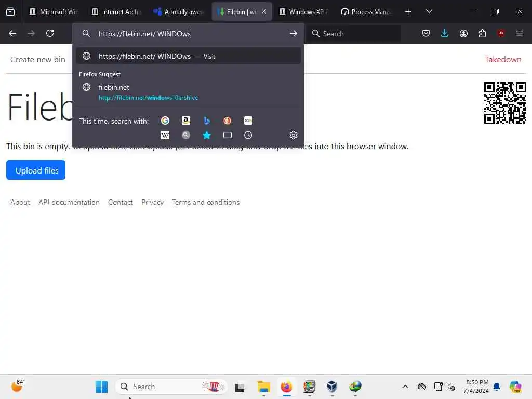The width and height of the screenshot is (532, 399).
Task: Click the taskbar Search box
Action: (171, 387)
